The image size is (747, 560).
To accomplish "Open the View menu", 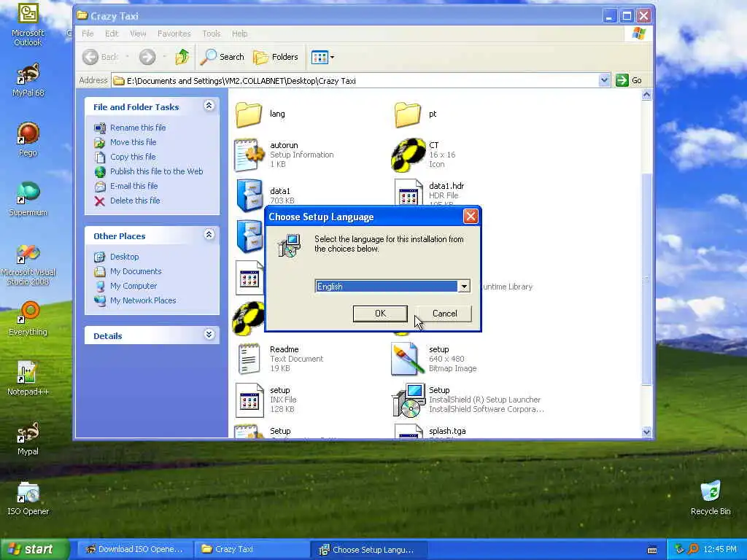I will pos(138,34).
